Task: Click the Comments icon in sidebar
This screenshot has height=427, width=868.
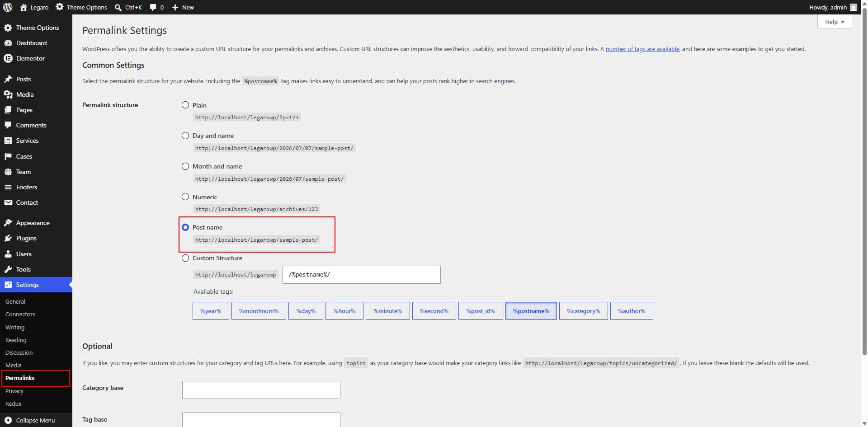Action: pyautogui.click(x=8, y=125)
